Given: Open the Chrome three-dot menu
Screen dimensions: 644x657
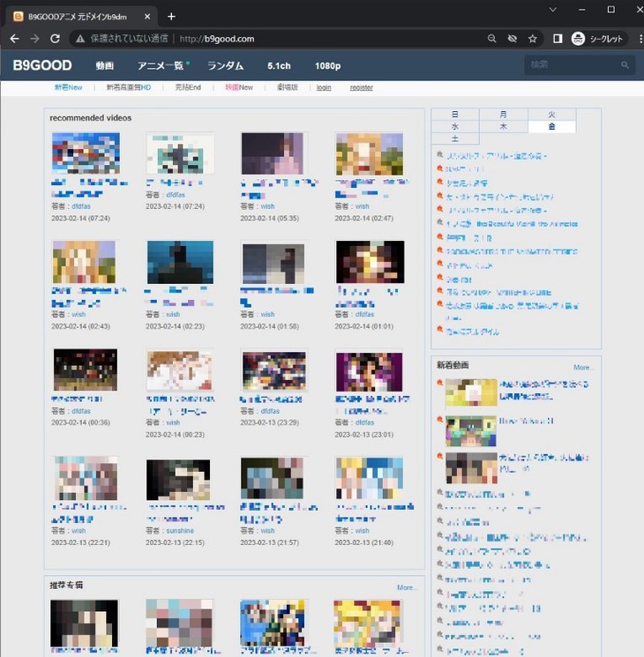Looking at the screenshot, I should (x=633, y=39).
